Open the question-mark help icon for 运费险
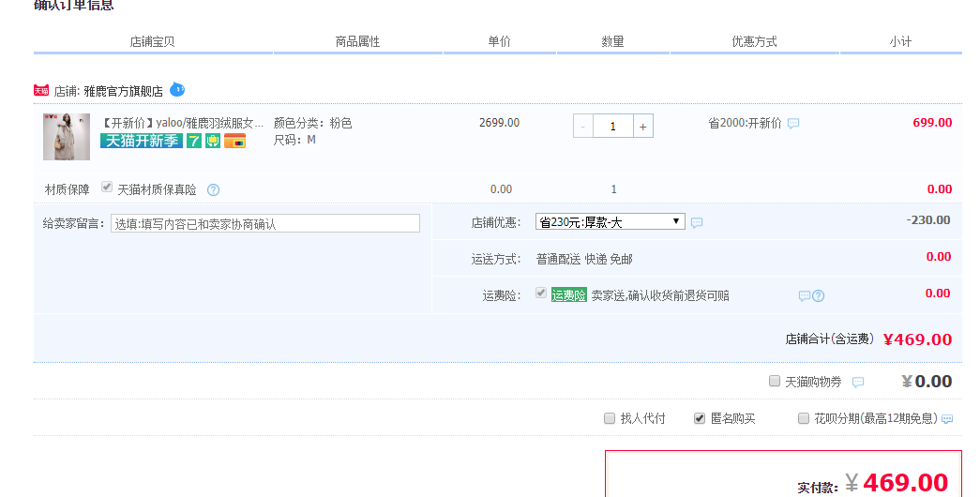The height and width of the screenshot is (497, 980). 818,296
